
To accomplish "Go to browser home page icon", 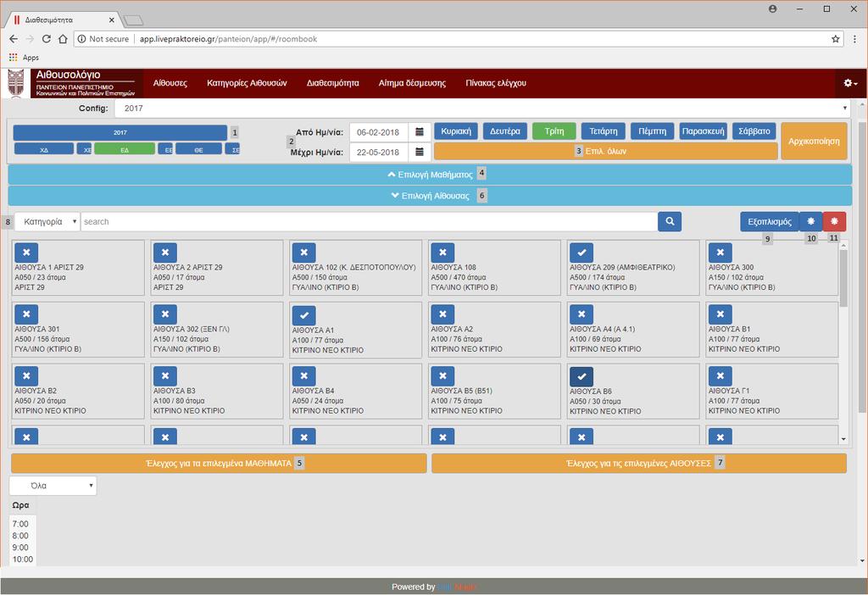I will [x=63, y=39].
